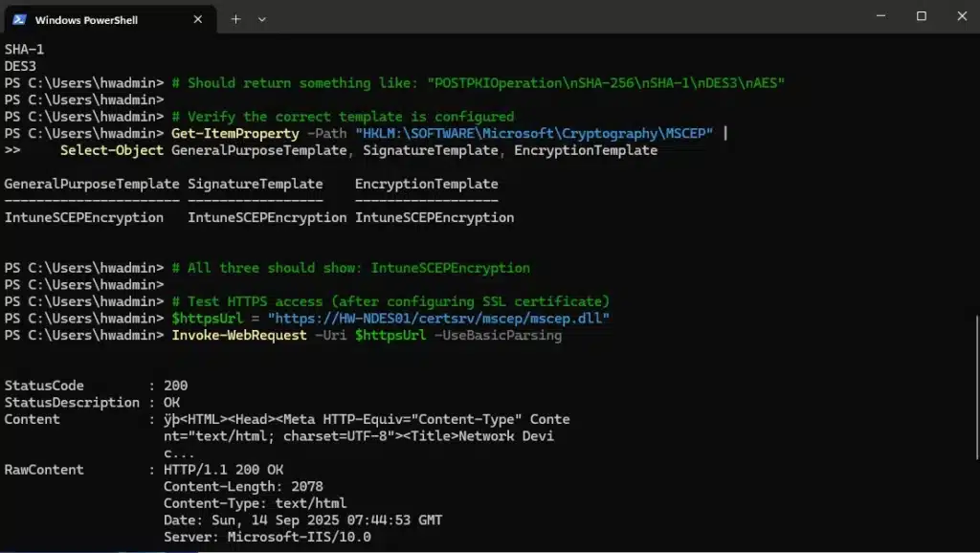Image resolution: width=980 pixels, height=553 pixels.
Task: Click the HKLM registry path string
Action: click(x=534, y=133)
